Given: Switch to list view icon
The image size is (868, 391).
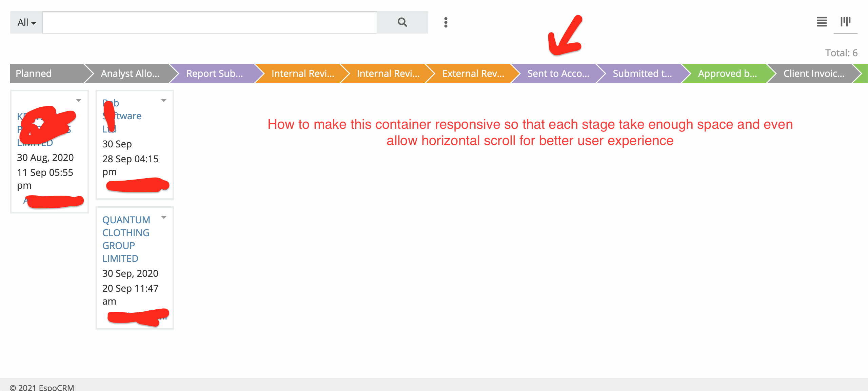Looking at the screenshot, I should 822,22.
